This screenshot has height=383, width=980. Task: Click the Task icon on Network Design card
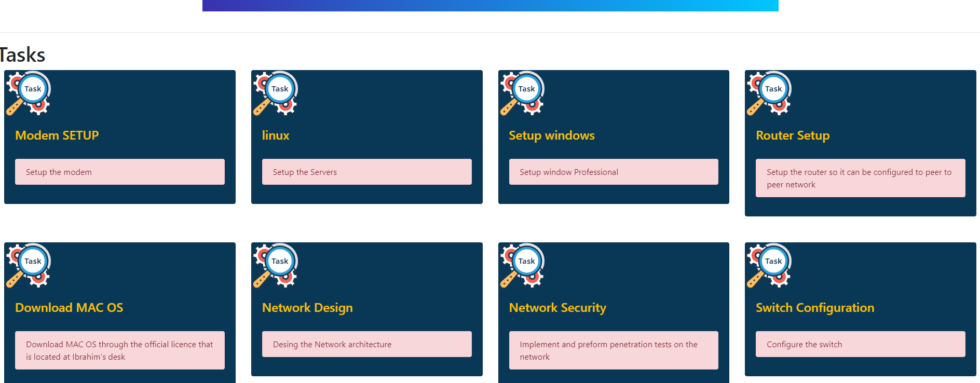pos(275,266)
